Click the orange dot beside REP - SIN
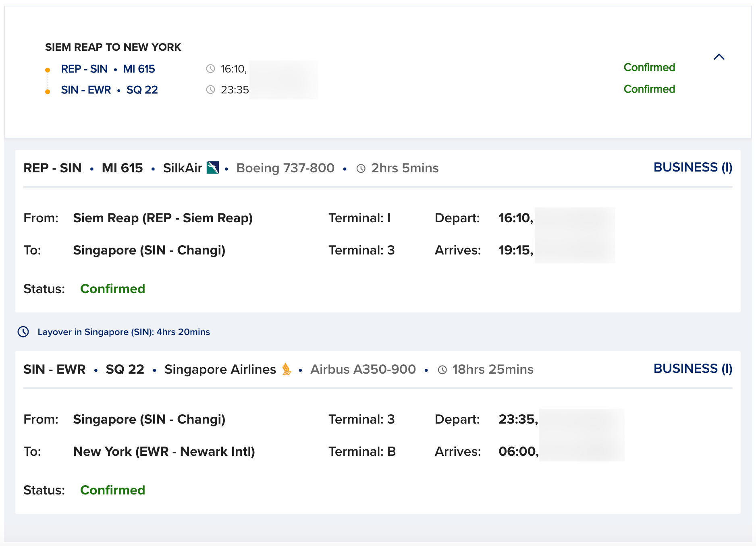This screenshot has width=756, height=546. [x=48, y=70]
